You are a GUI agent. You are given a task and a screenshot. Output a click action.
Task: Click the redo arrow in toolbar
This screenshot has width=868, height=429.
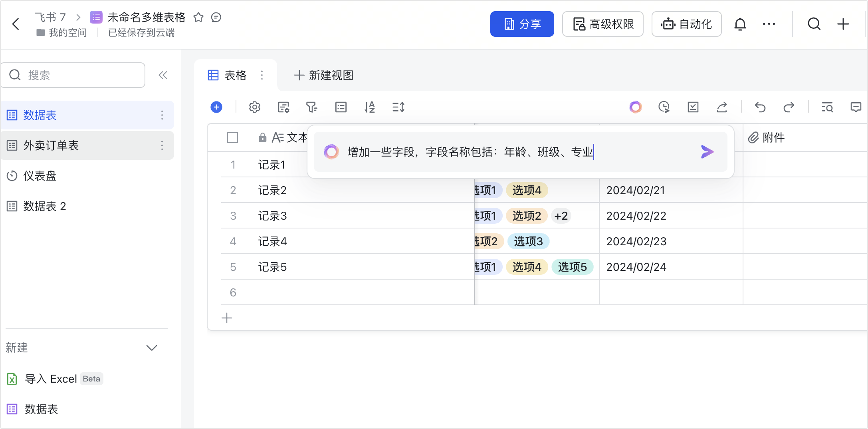tap(789, 107)
